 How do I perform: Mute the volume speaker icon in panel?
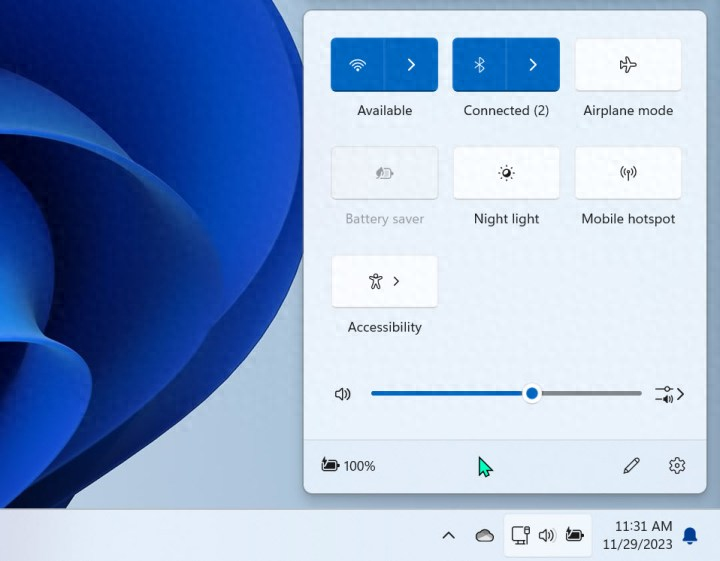343,394
